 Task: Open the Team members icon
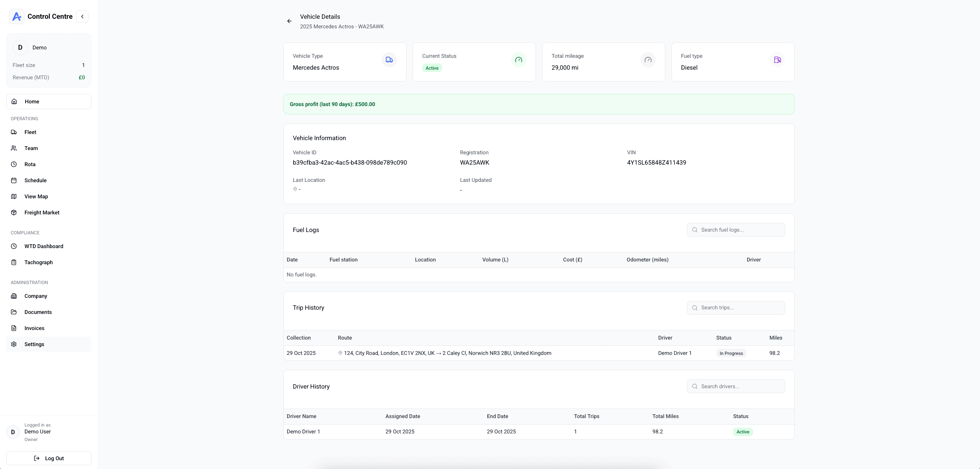14,148
